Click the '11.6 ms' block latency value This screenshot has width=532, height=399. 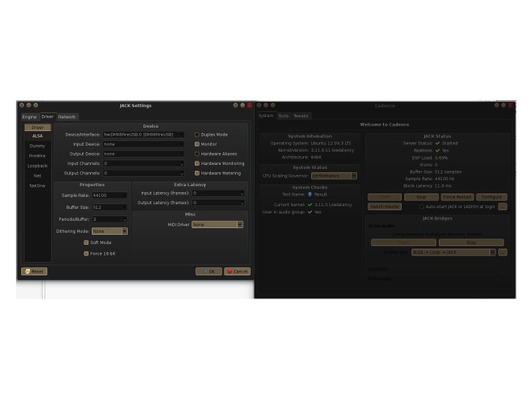[443, 186]
